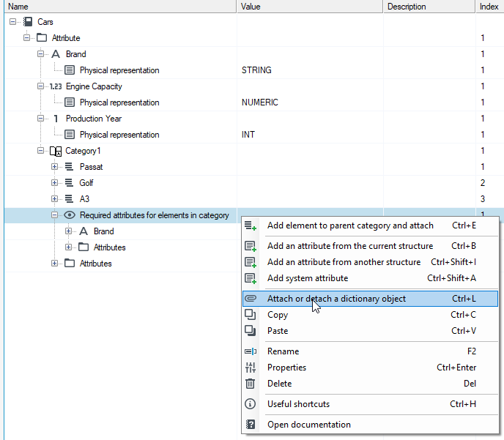Click the Brand icon under Required attributes

84,231
